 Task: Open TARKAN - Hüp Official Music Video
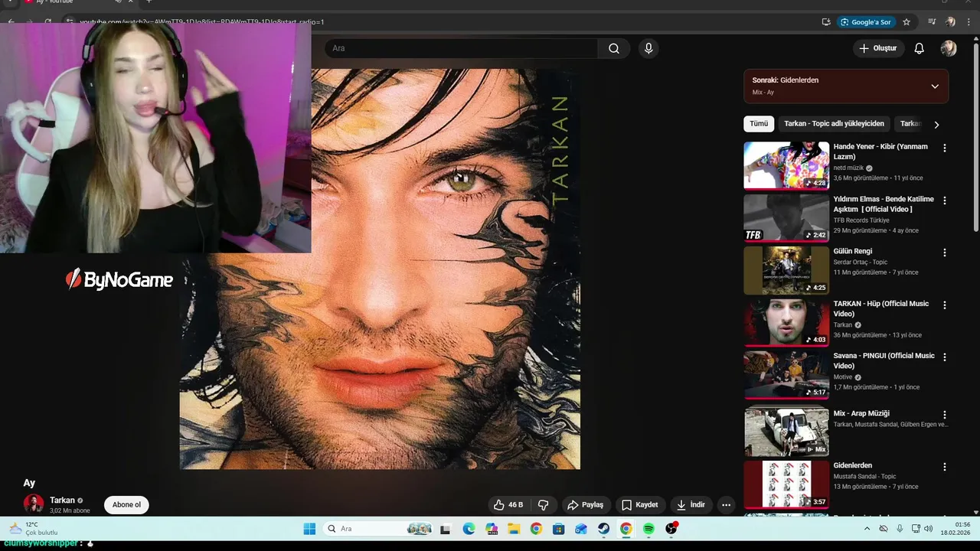pos(880,308)
